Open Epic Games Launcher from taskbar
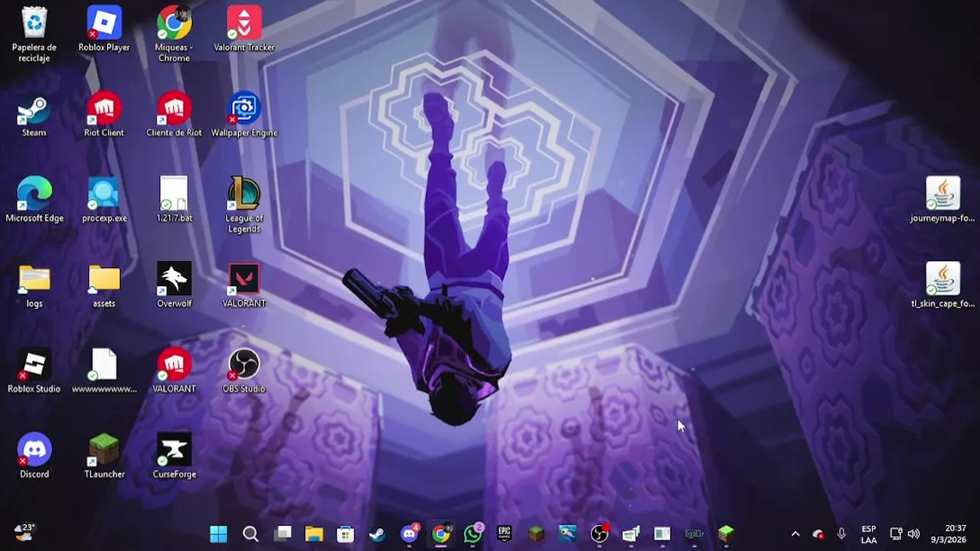This screenshot has width=980, height=551. click(x=505, y=533)
